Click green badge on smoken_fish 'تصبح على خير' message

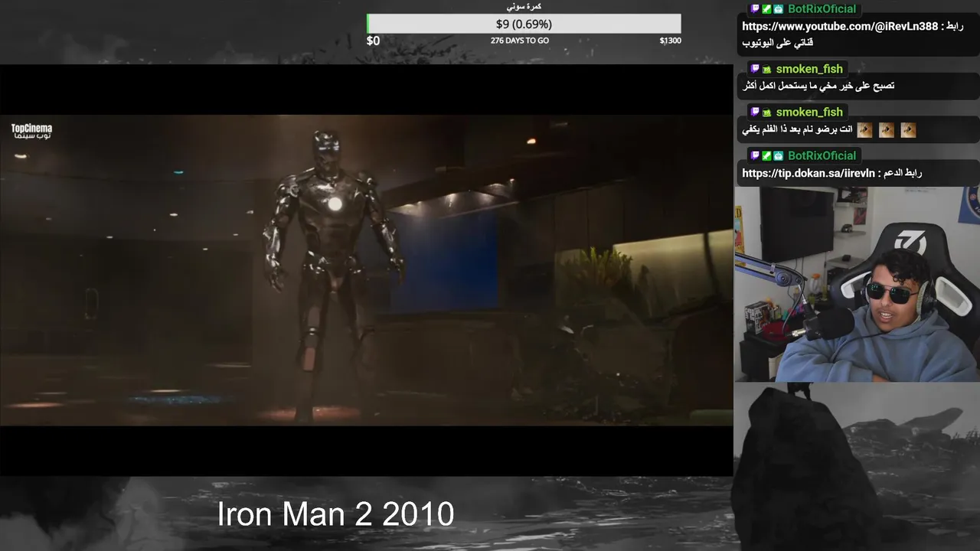point(766,69)
